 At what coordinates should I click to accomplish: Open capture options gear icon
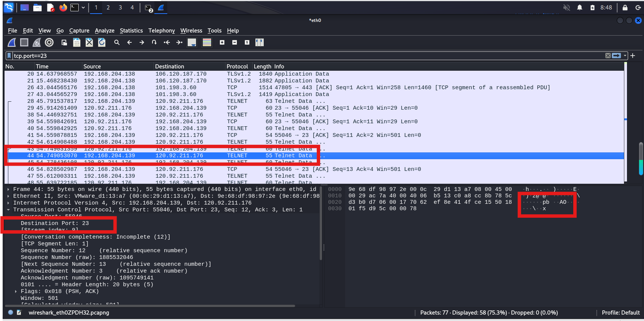[x=49, y=42]
